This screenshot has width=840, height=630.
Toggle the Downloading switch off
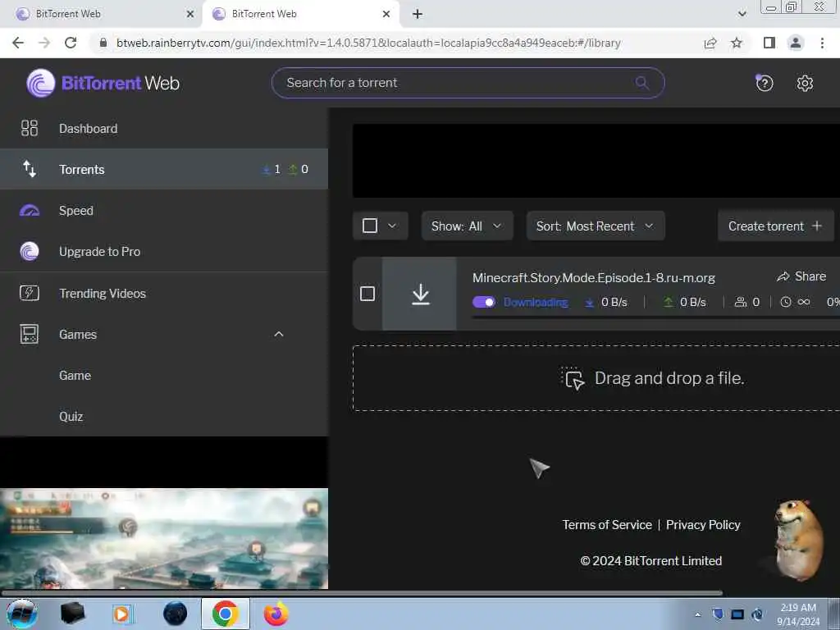pyautogui.click(x=484, y=302)
